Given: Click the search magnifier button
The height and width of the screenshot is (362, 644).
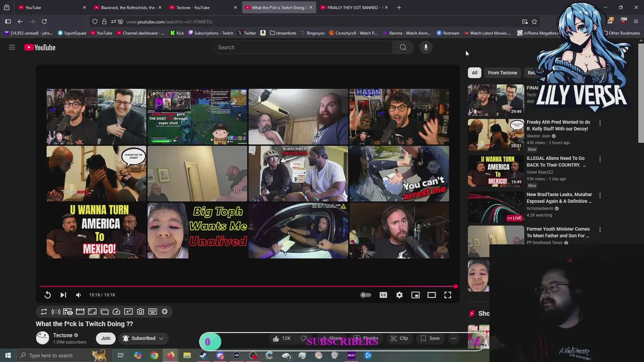Looking at the screenshot, I should tap(403, 47).
